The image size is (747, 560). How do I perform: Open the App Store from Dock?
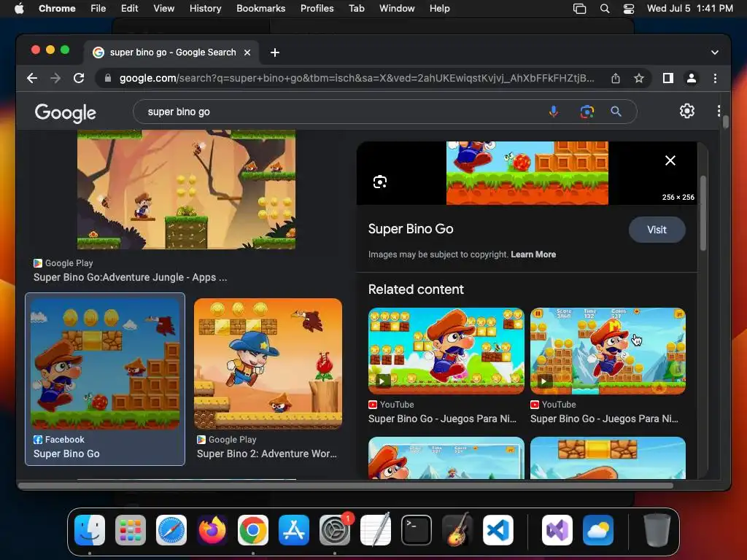(x=294, y=530)
